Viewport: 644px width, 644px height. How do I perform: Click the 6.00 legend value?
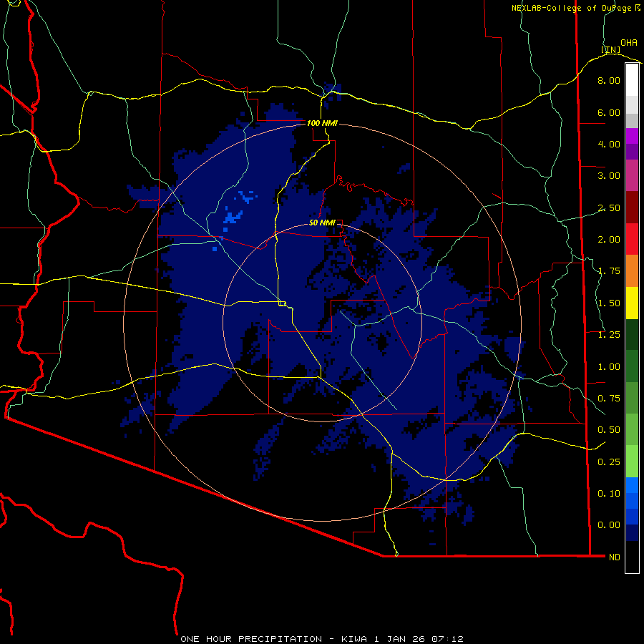[609, 112]
